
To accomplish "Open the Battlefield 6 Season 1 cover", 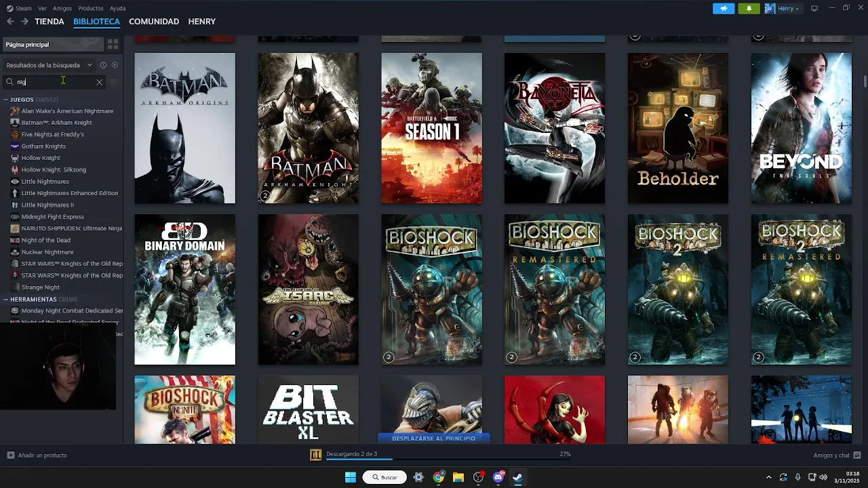I will (431, 128).
